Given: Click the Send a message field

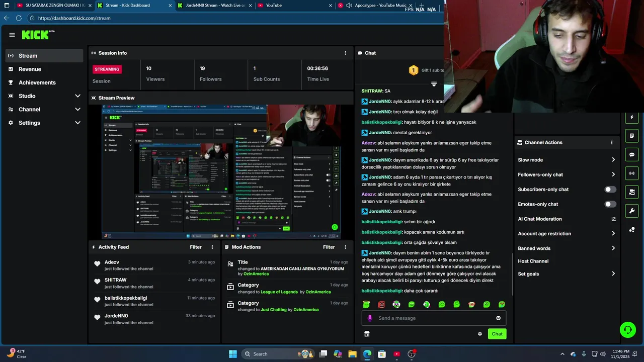Looking at the screenshot, I should [434, 318].
